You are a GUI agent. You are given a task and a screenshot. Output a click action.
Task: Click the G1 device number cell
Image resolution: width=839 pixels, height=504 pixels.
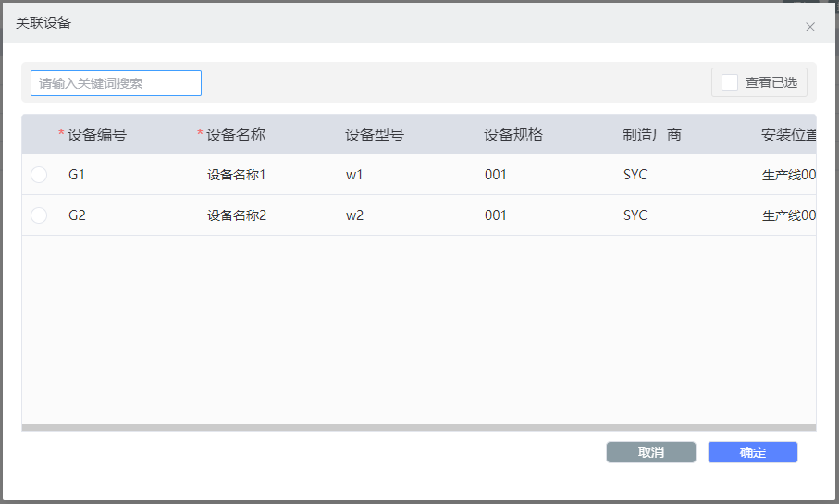click(x=77, y=175)
